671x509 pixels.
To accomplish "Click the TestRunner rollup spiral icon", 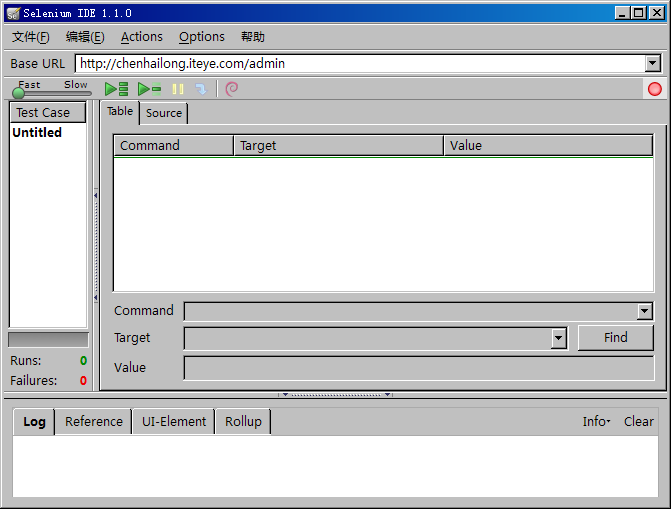I will tap(232, 89).
